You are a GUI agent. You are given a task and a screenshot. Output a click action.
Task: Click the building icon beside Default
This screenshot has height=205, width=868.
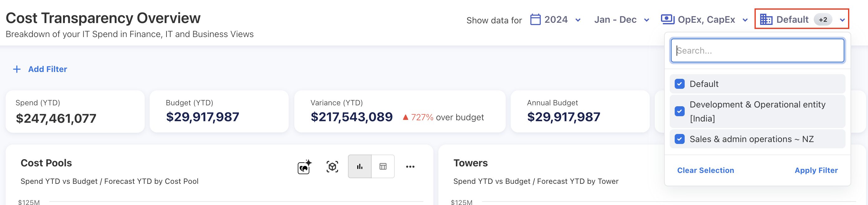pyautogui.click(x=766, y=20)
